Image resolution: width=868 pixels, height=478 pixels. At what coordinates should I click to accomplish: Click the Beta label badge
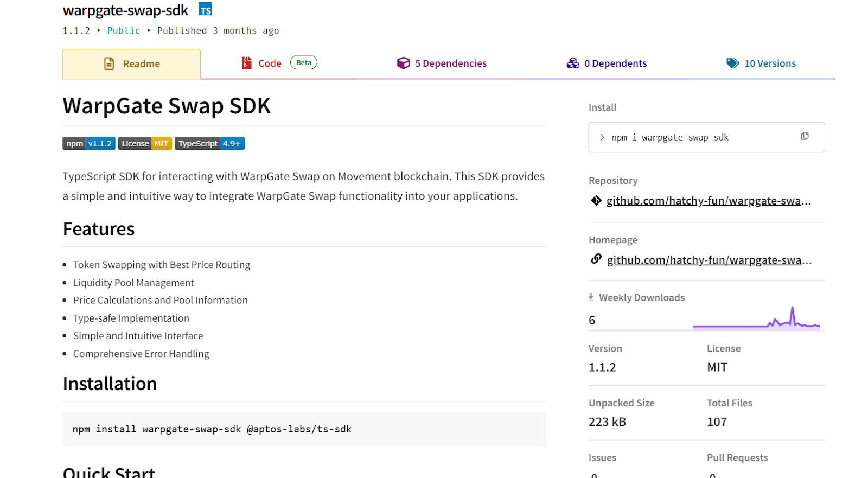click(304, 62)
